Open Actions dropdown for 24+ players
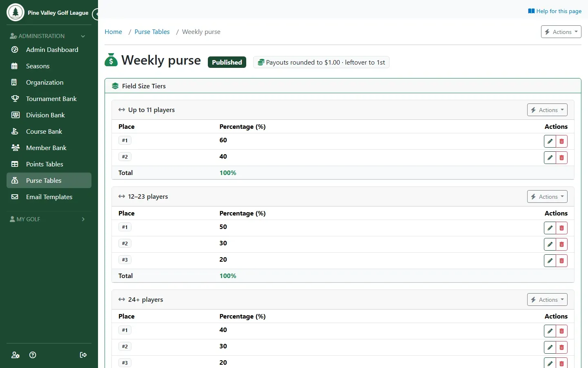Screen dimensions: 588x368 pyautogui.click(x=547, y=300)
